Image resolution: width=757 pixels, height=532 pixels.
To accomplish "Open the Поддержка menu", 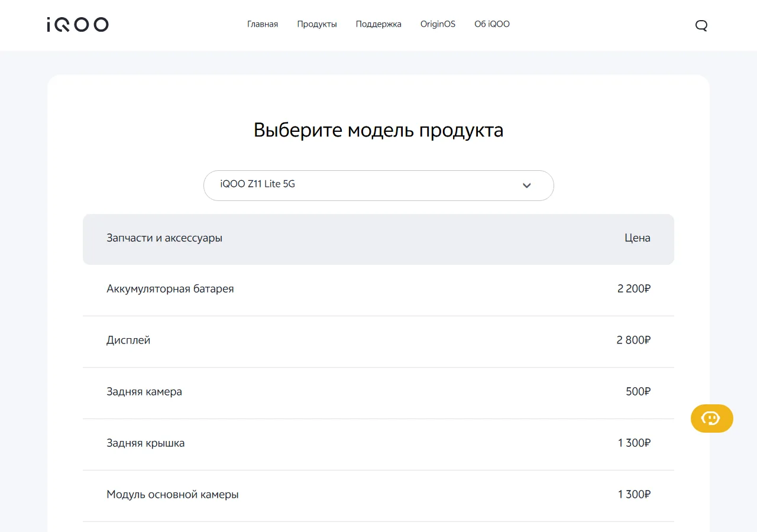I will pos(378,24).
